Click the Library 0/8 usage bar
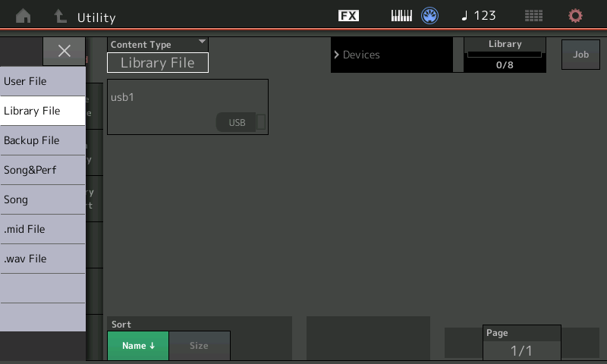The image size is (607, 364). [505, 55]
